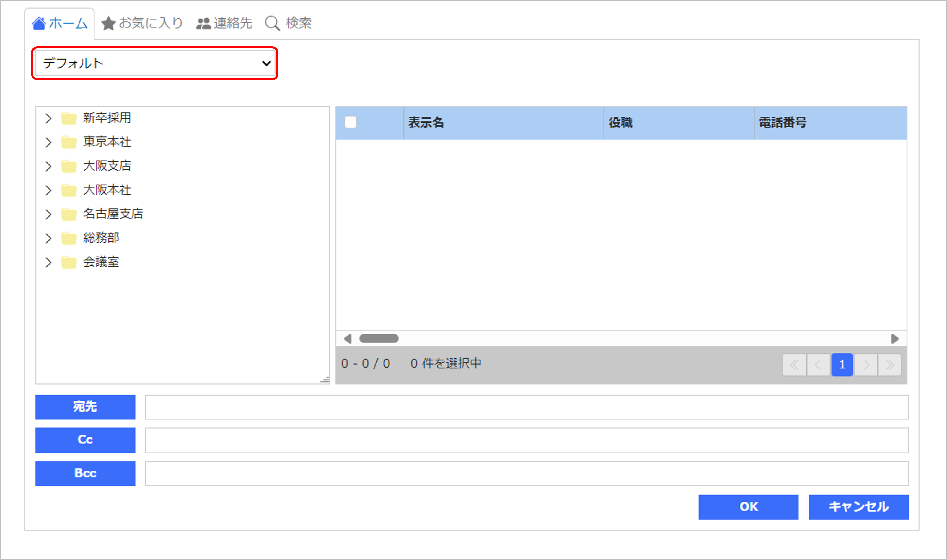947x560 pixels.
Task: Click the Cc address input field
Action: (527, 440)
